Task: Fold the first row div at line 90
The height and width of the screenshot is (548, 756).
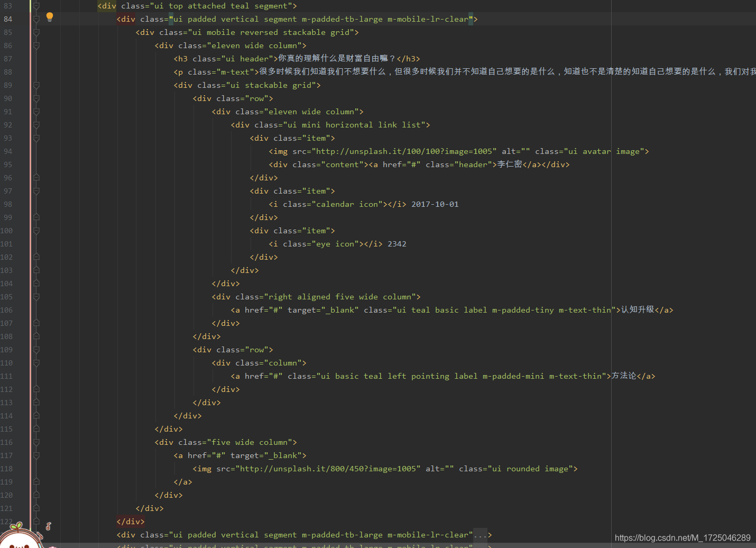Action: (36, 98)
